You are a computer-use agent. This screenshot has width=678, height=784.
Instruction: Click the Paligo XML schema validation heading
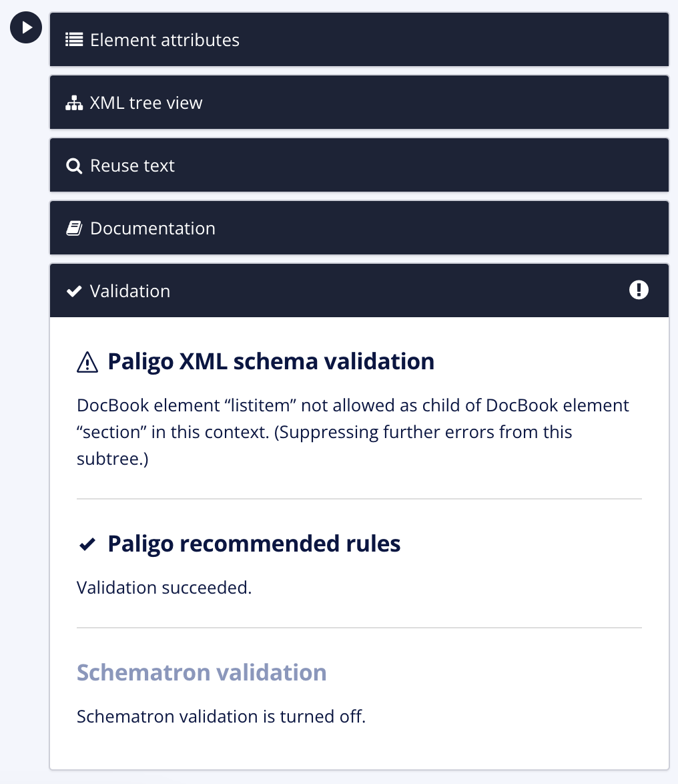[x=270, y=361]
